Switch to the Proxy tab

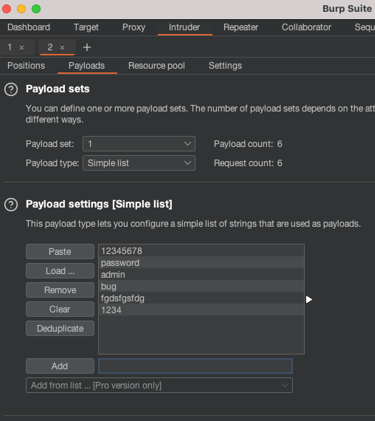coord(134,27)
